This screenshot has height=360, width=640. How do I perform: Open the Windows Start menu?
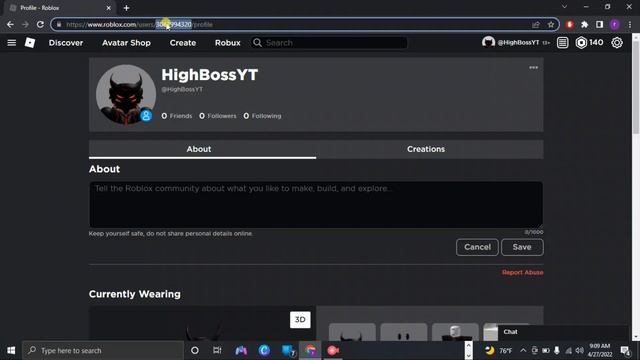coord(11,350)
